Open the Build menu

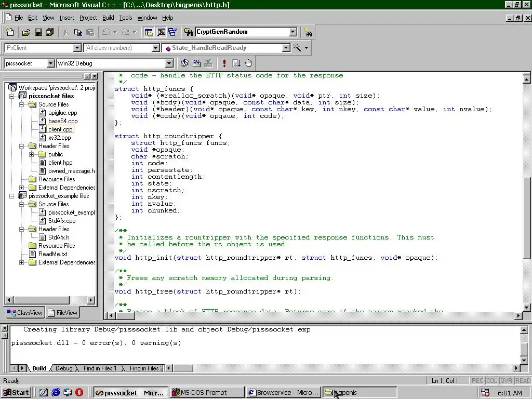point(108,18)
